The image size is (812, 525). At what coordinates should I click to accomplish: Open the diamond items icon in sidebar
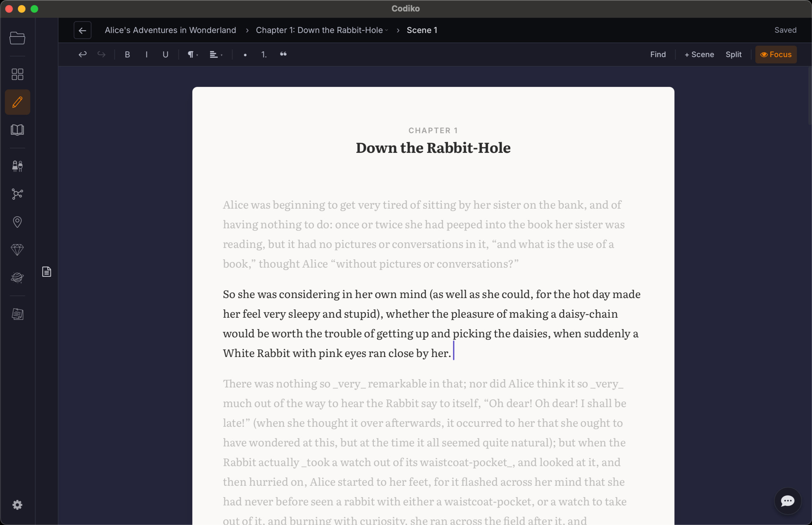click(x=17, y=250)
